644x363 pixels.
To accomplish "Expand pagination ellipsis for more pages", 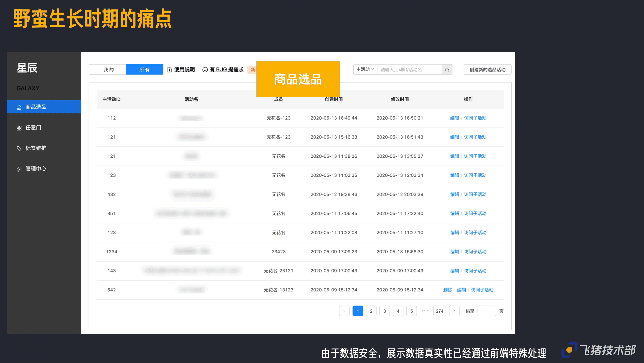I will [425, 311].
